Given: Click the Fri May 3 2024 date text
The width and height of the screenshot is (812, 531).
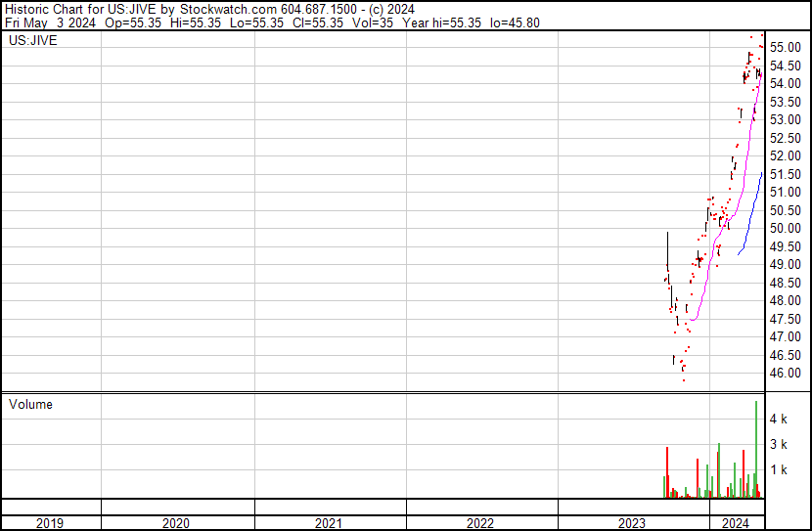Looking at the screenshot, I should (50, 22).
